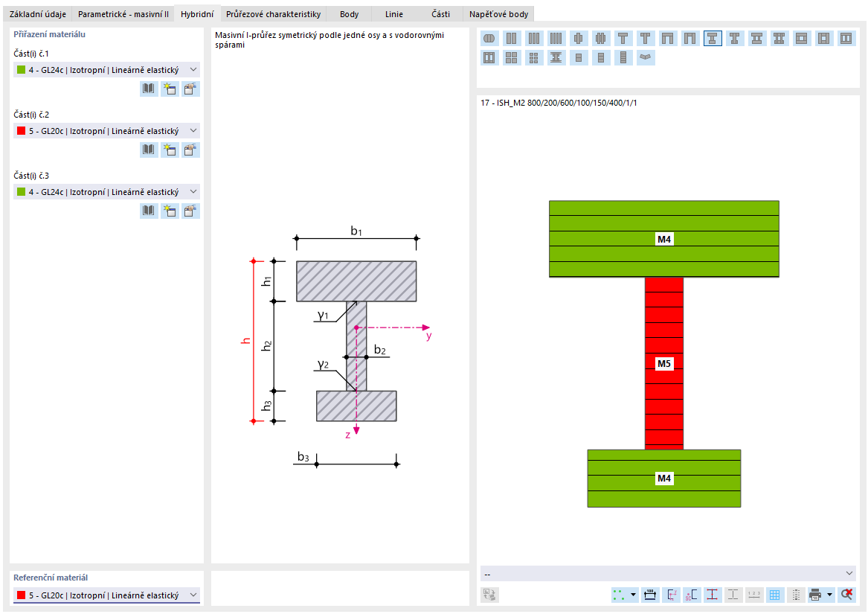
Task: Open the '--' dropdown below the section preview
Action: tap(668, 574)
